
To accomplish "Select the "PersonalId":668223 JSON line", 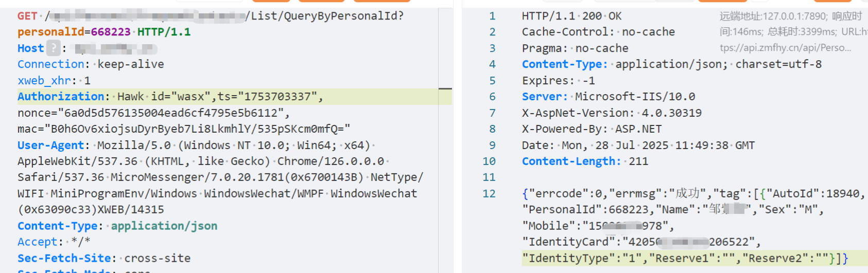I will pos(673,210).
